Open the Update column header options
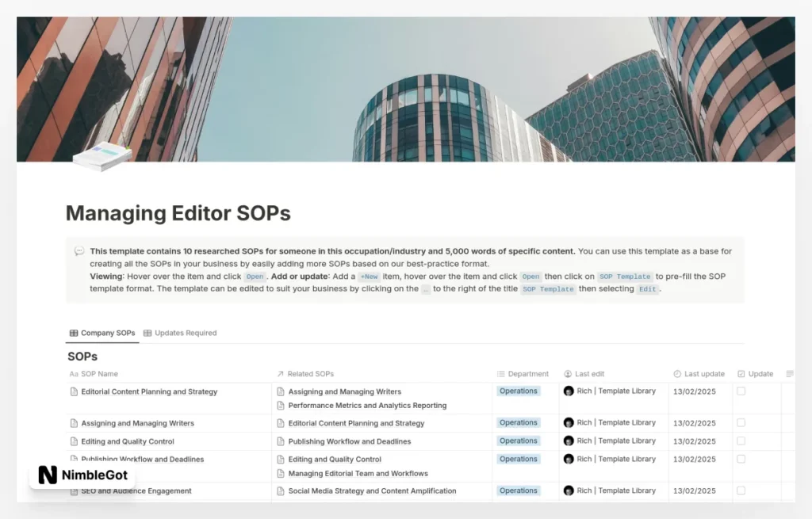This screenshot has width=812, height=519. point(758,373)
